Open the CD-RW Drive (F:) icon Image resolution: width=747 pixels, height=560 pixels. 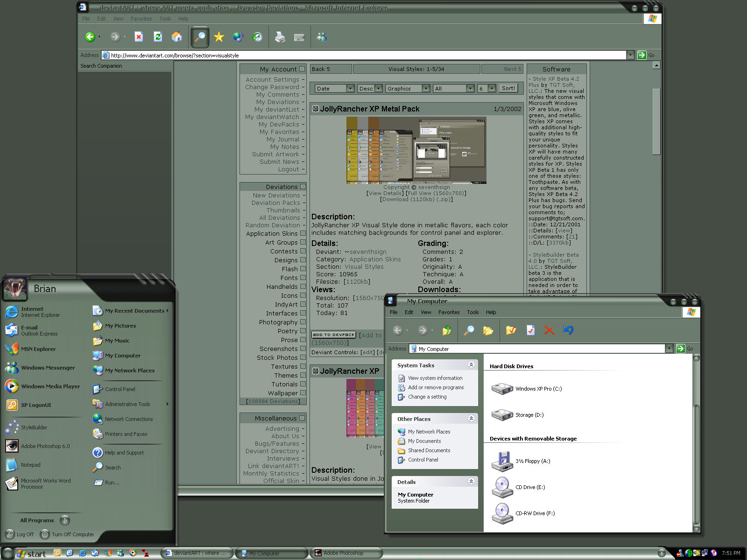pos(523,513)
